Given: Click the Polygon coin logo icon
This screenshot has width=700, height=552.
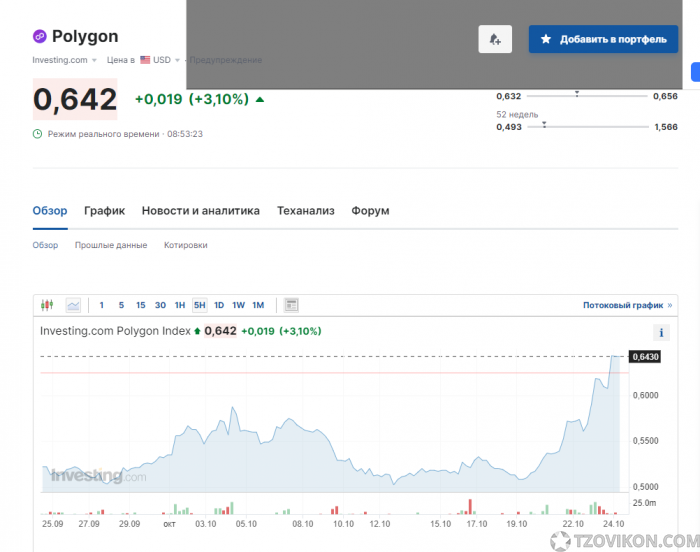Looking at the screenshot, I should (x=40, y=36).
